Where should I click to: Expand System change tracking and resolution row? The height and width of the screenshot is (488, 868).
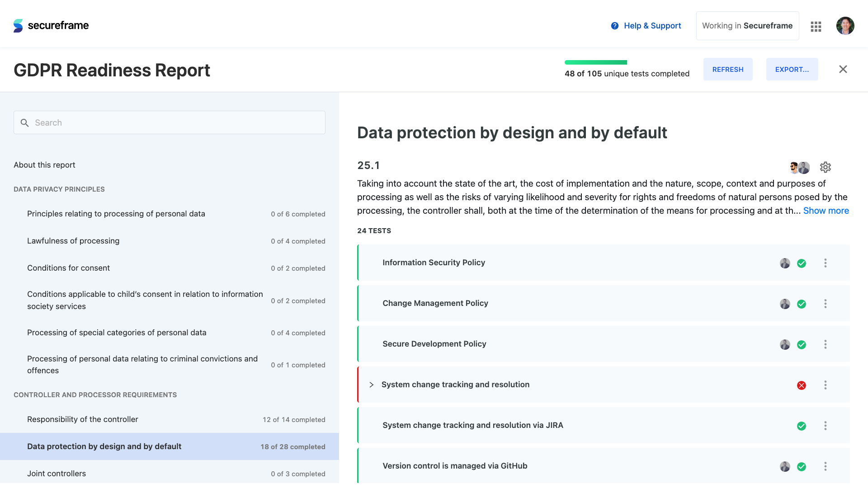point(371,385)
